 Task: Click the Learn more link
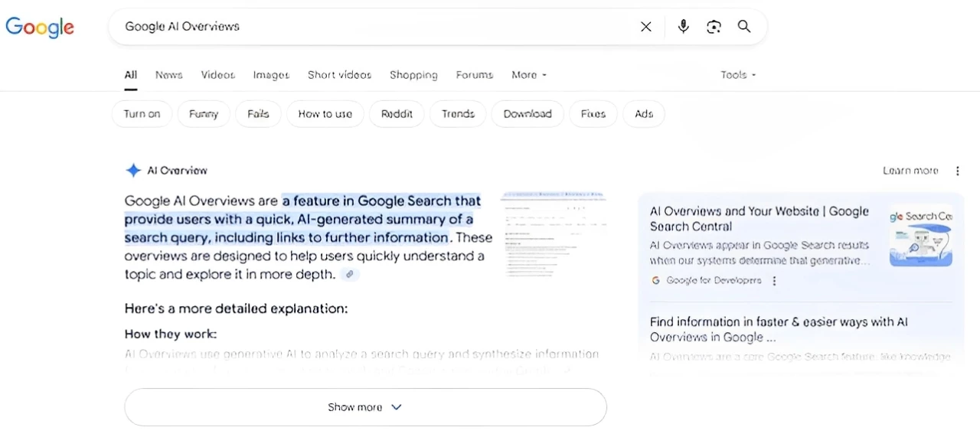point(910,171)
